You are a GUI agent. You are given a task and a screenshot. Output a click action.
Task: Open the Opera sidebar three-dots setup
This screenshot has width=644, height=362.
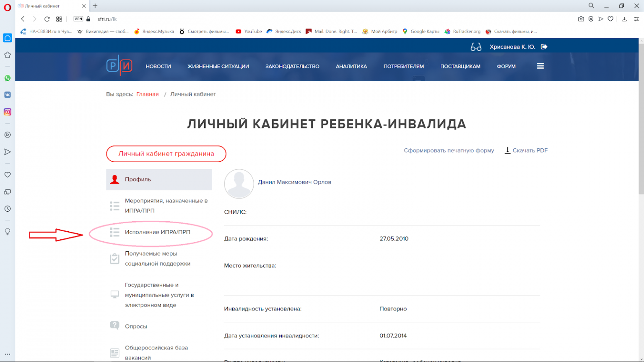(8, 354)
